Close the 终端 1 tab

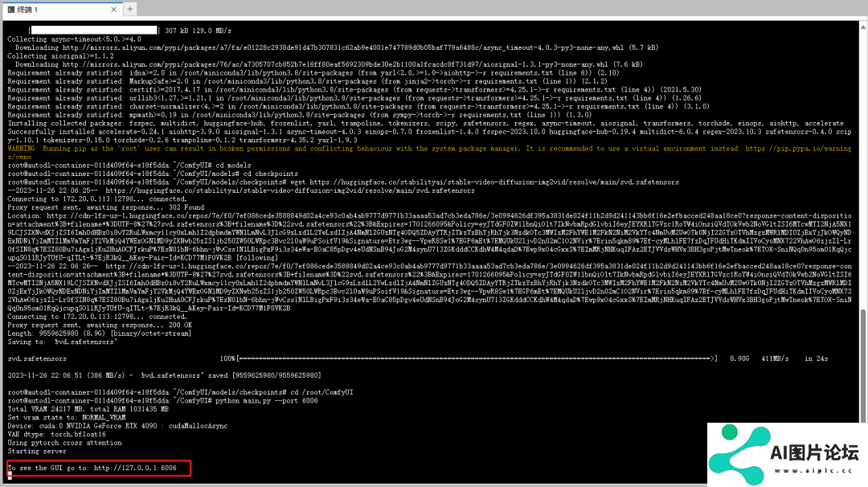pos(113,10)
